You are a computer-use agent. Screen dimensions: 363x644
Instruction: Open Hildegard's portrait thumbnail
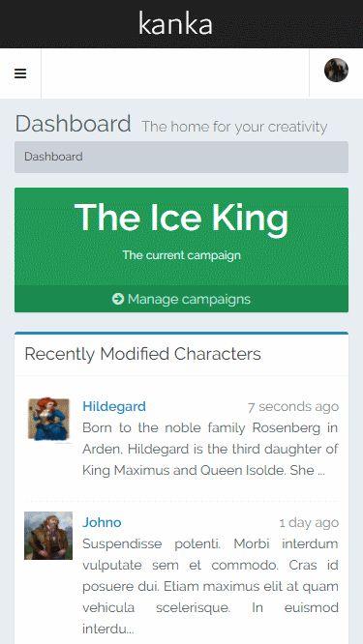pos(48,419)
